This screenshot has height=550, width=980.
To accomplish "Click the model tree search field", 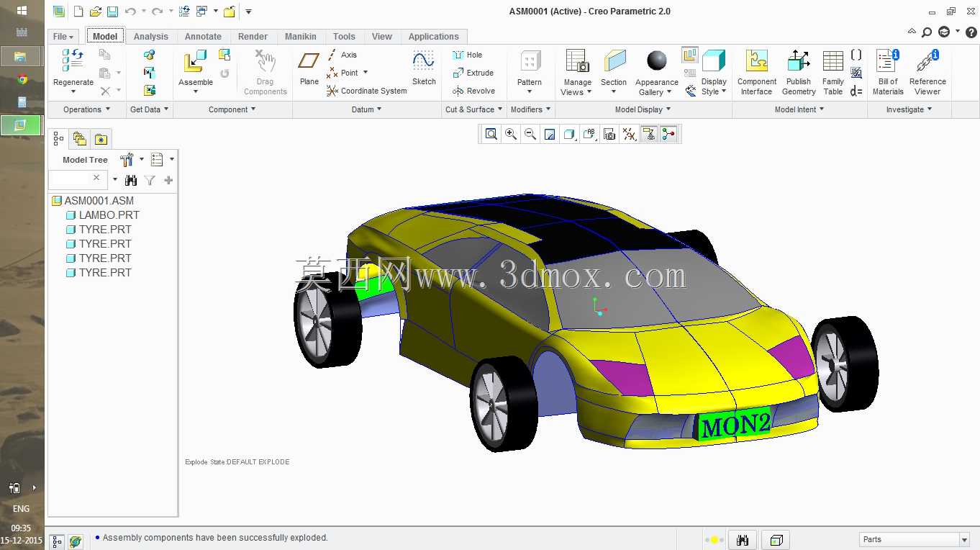I will [x=78, y=179].
